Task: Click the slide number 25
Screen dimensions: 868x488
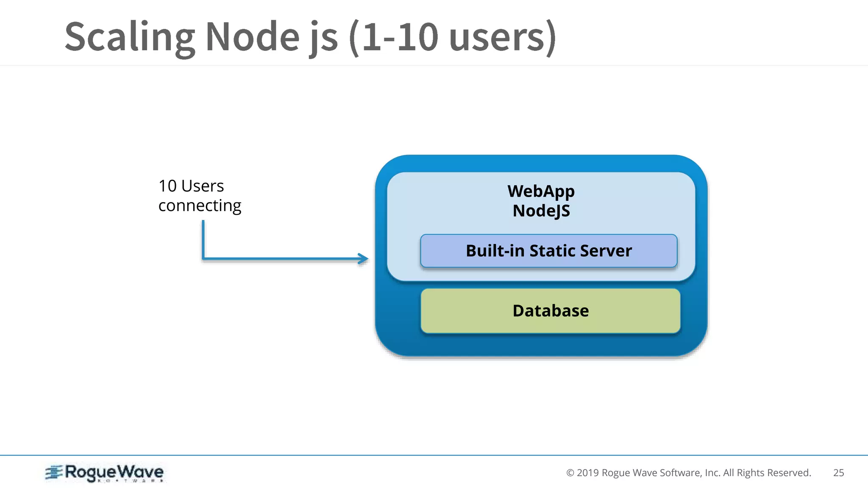Action: tap(838, 473)
